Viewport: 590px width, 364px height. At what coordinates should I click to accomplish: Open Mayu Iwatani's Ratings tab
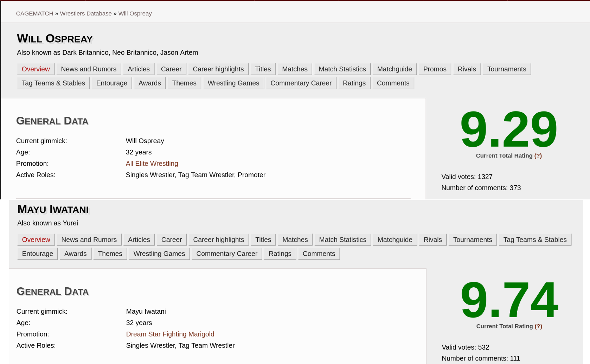coord(280,254)
